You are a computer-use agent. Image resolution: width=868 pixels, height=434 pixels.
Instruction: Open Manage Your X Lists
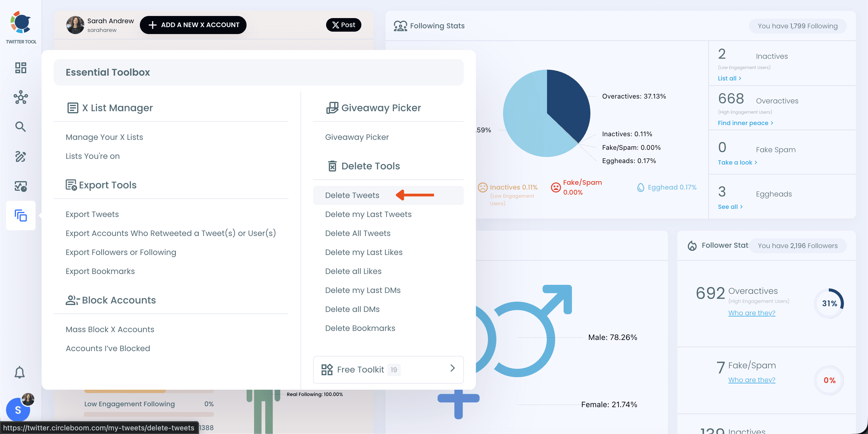(x=104, y=137)
